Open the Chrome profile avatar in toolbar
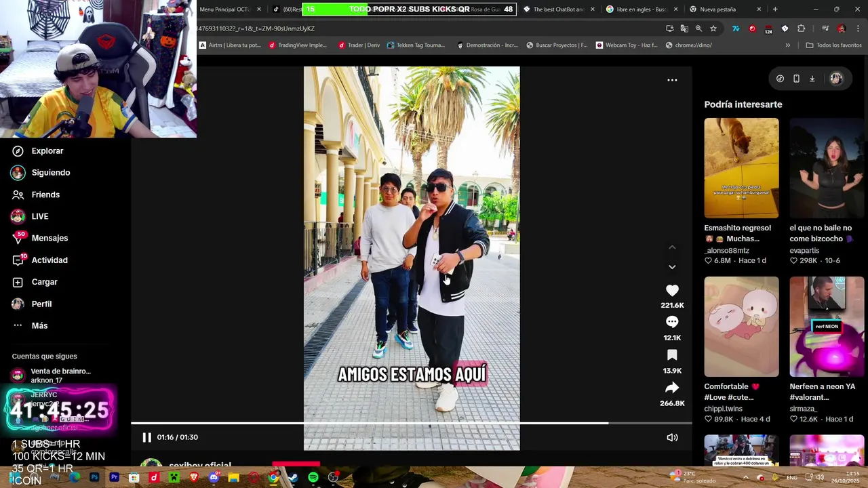The image size is (868, 488). (842, 28)
